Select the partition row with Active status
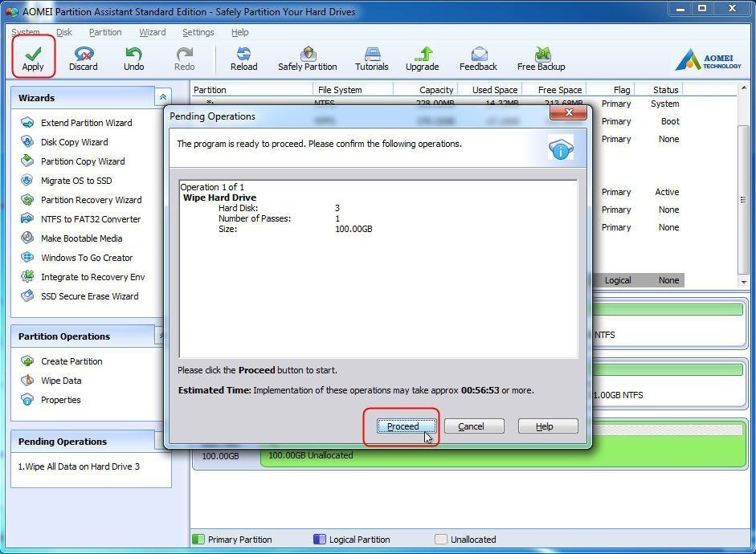The width and height of the screenshot is (756, 554). tap(637, 192)
